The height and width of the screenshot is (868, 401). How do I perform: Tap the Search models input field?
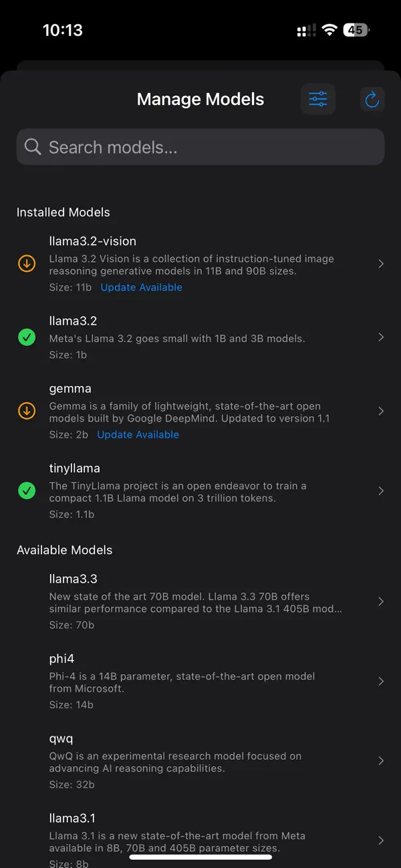[200, 146]
